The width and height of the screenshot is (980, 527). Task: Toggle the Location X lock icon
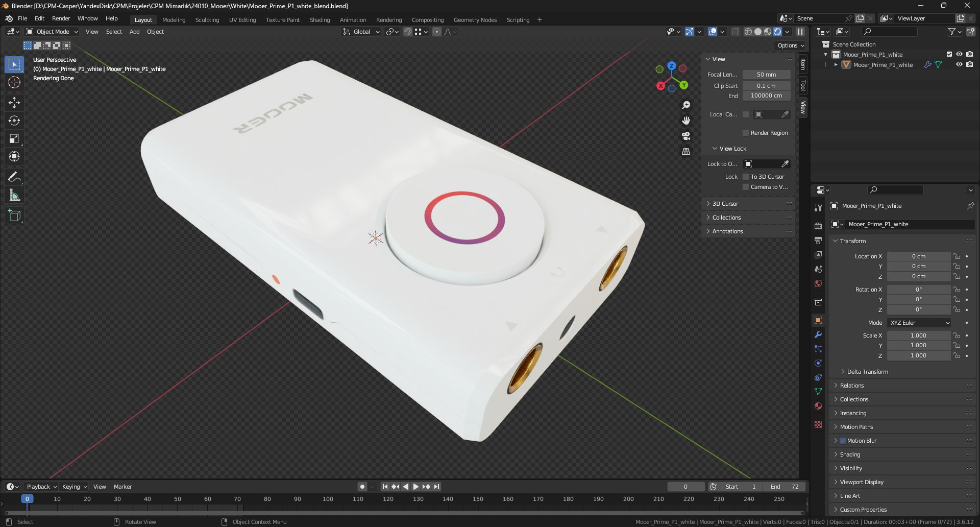957,256
